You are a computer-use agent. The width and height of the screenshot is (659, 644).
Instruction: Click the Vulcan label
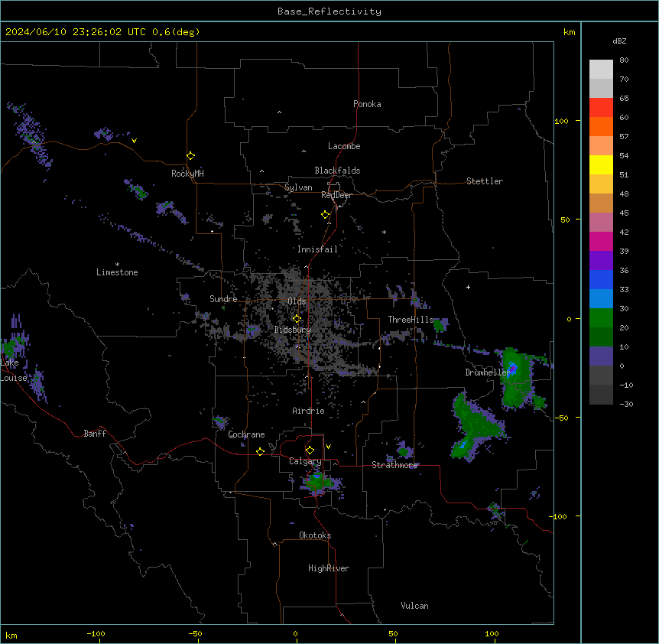click(x=415, y=606)
